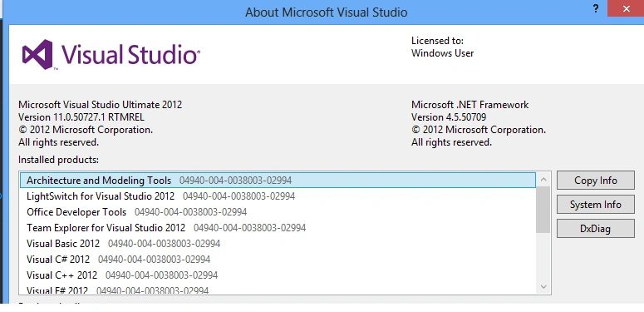This screenshot has height=312, width=644.
Task: Click the Visual Studio wordmark text
Action: (x=130, y=55)
